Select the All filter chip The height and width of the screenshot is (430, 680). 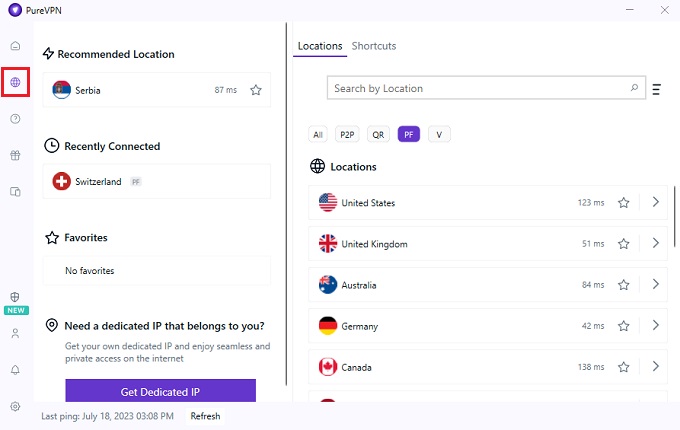[318, 134]
